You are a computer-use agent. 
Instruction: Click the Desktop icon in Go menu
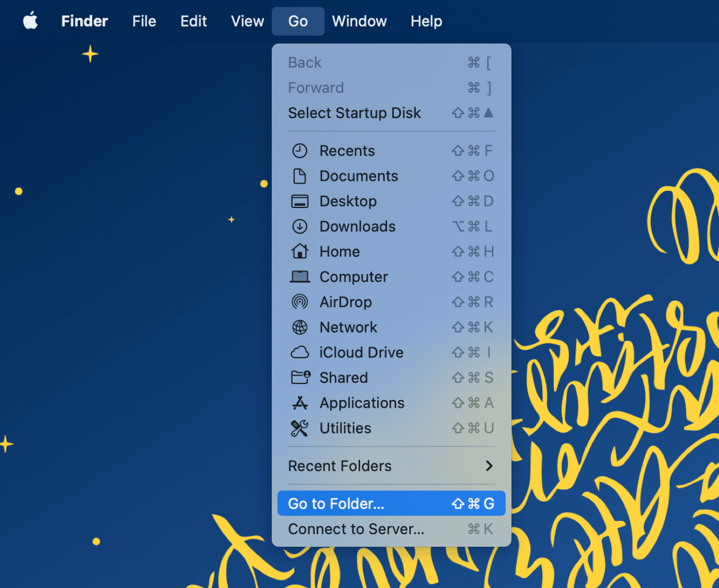tap(300, 202)
